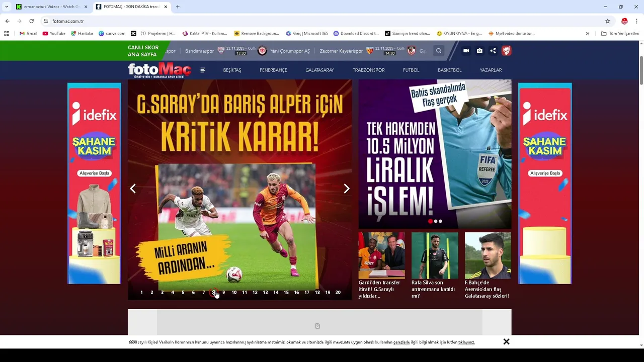Open the FUTBOL menu
The width and height of the screenshot is (644, 362).
411,70
